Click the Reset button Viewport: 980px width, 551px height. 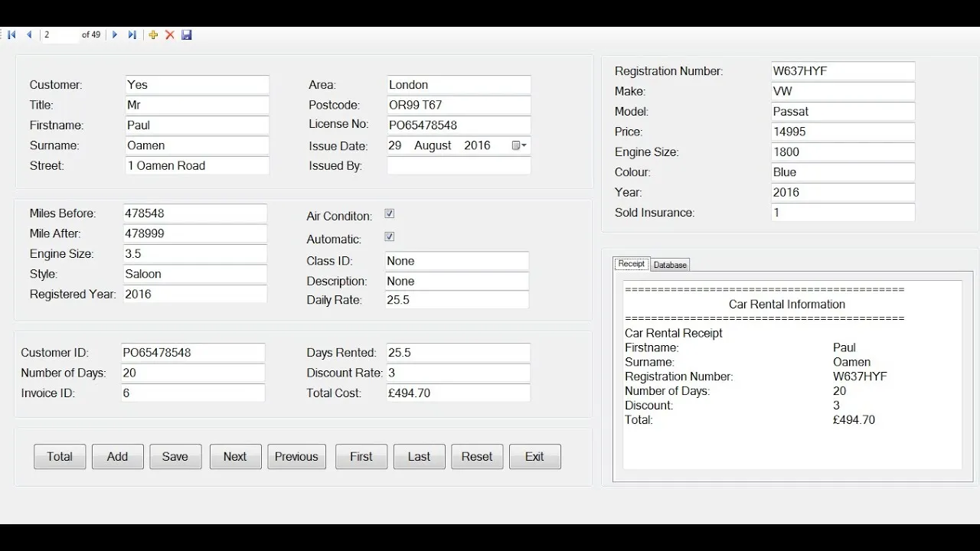click(x=477, y=457)
